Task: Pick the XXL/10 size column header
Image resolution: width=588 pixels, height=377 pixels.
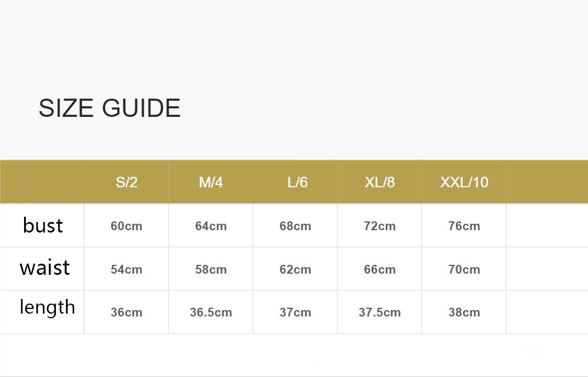Action: pos(464,182)
